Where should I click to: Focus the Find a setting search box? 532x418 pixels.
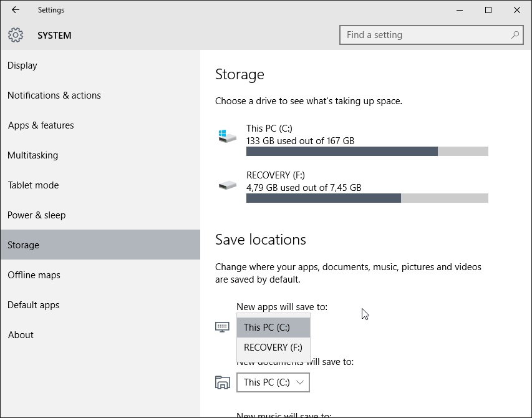pos(431,34)
